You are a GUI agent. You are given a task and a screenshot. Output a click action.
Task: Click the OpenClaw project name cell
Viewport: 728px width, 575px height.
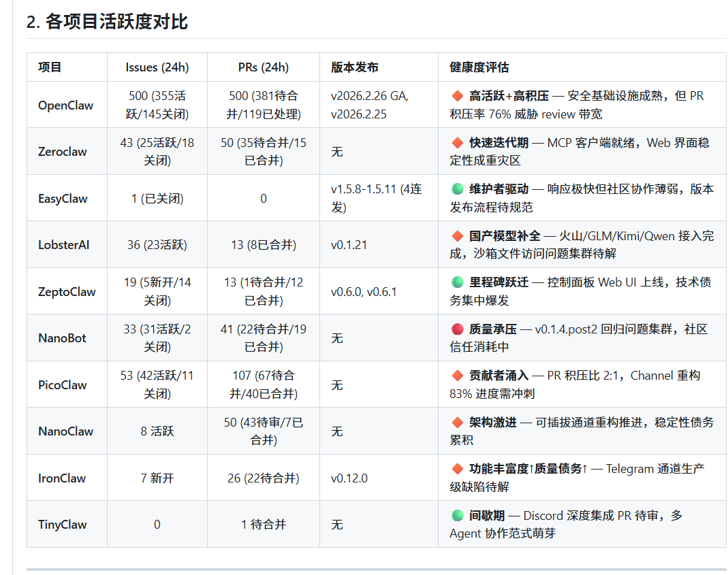[66, 105]
